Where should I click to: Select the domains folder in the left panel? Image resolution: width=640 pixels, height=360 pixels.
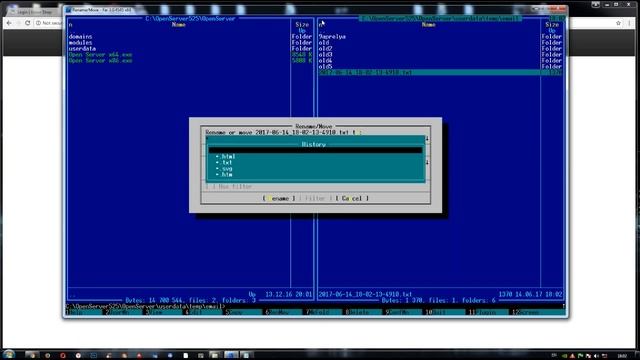(80, 36)
